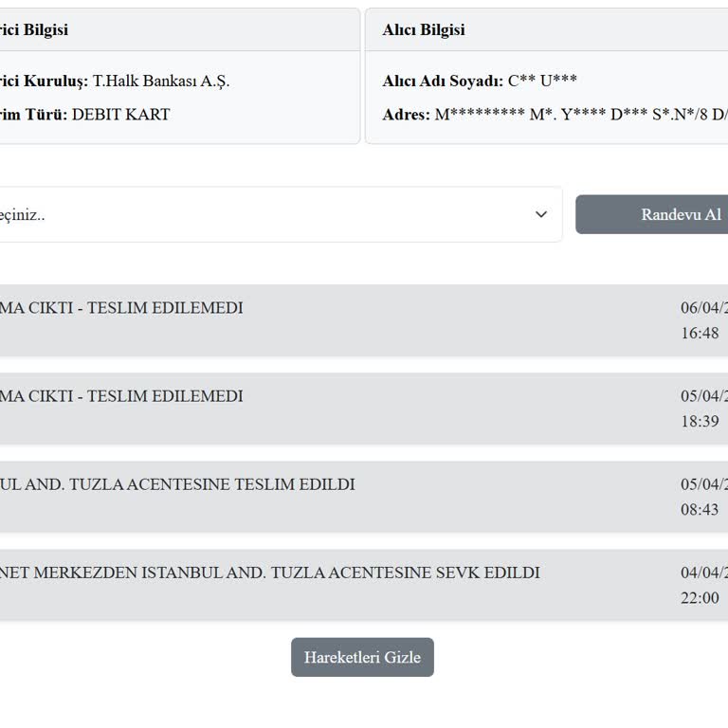The image size is (728, 728).
Task: Click the Adres label
Action: [x=406, y=115]
